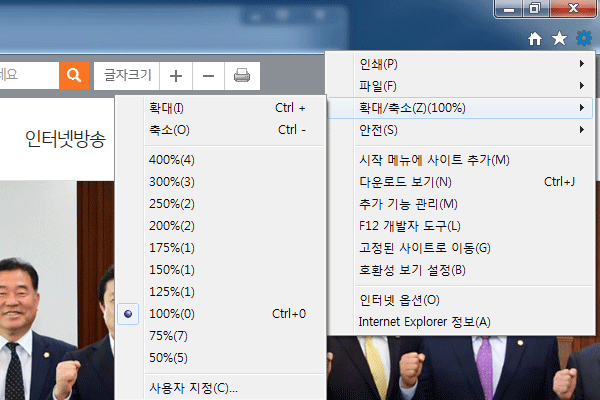600x400 pixels.
Task: Open Favorites star icon
Action: [559, 38]
